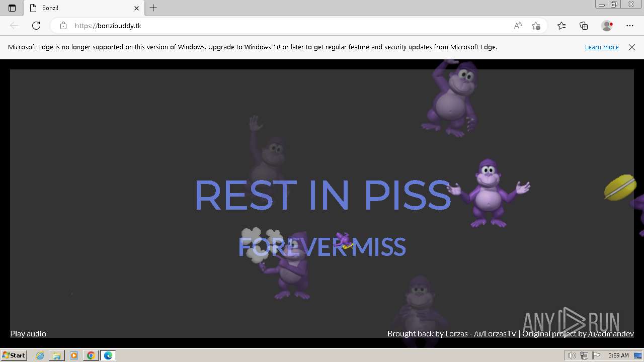This screenshot has width=644, height=362.
Task: Click Show desktop button in taskbar
Action: [x=638, y=355]
